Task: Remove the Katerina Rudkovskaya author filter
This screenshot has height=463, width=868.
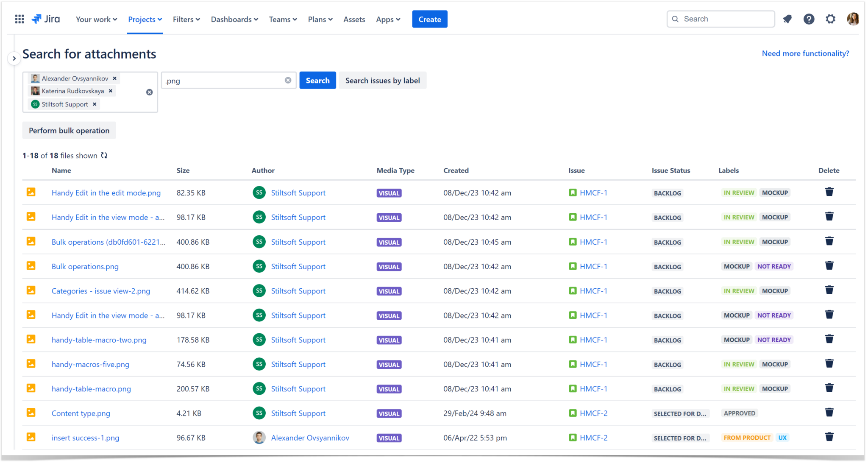Action: [110, 91]
